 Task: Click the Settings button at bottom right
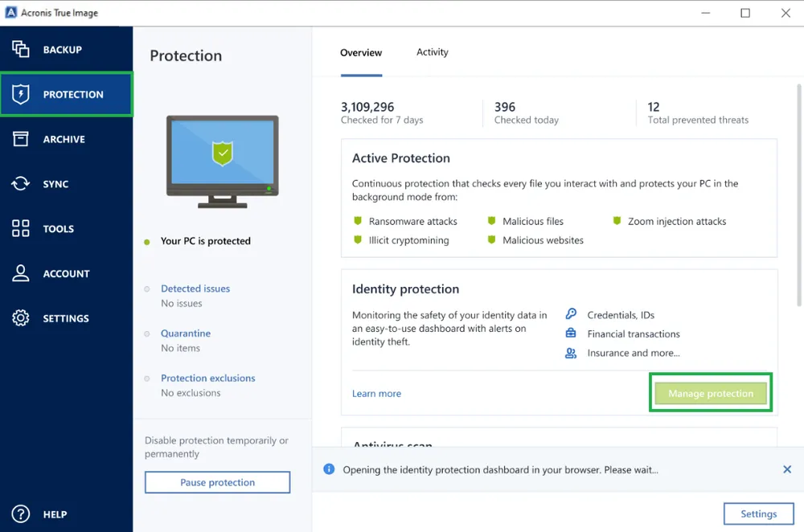click(x=758, y=514)
